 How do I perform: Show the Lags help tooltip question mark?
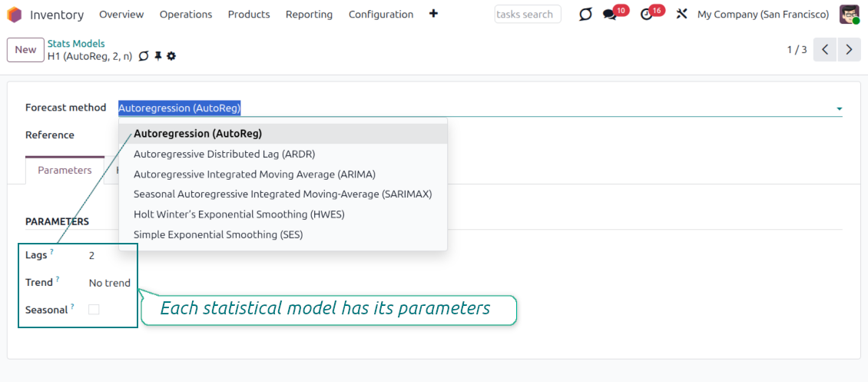coord(51,252)
